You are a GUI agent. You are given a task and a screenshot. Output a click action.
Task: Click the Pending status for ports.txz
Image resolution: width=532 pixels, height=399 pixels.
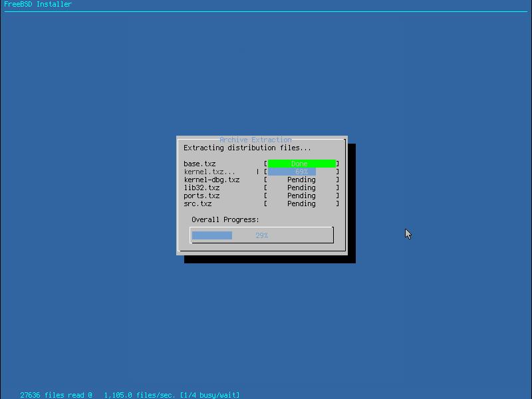(301, 196)
